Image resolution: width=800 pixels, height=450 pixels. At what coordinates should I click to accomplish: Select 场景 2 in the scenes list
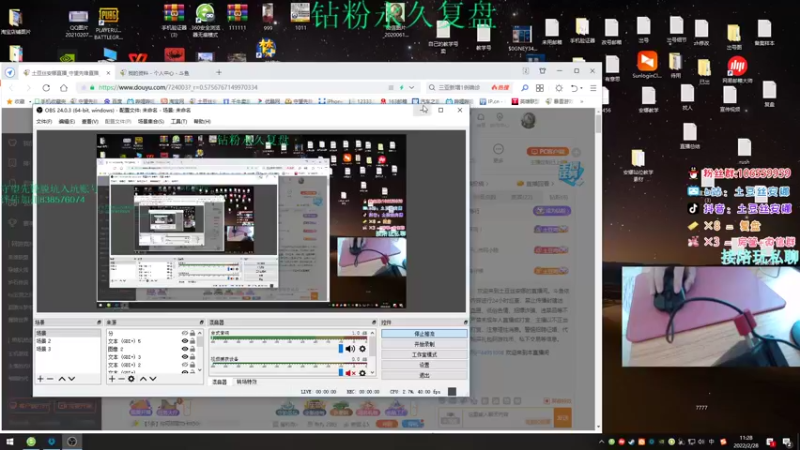[43, 341]
